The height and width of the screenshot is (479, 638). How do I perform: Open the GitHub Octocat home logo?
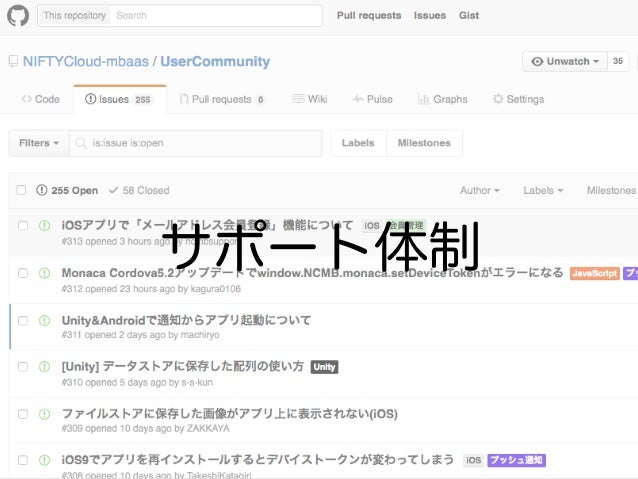[x=18, y=15]
